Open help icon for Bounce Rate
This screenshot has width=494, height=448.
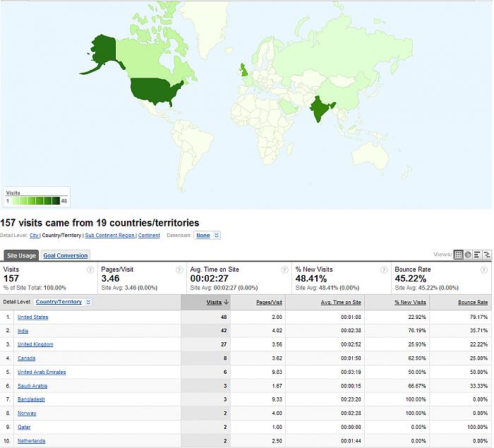[x=483, y=270]
